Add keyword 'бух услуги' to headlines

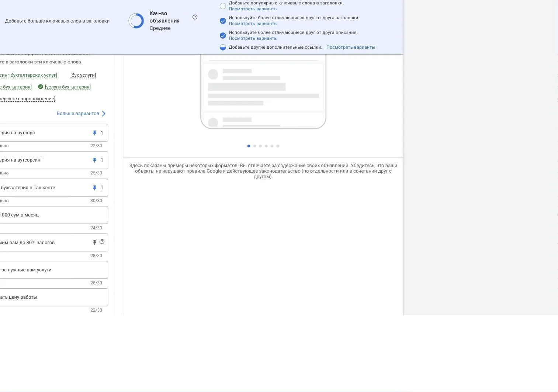(83, 75)
